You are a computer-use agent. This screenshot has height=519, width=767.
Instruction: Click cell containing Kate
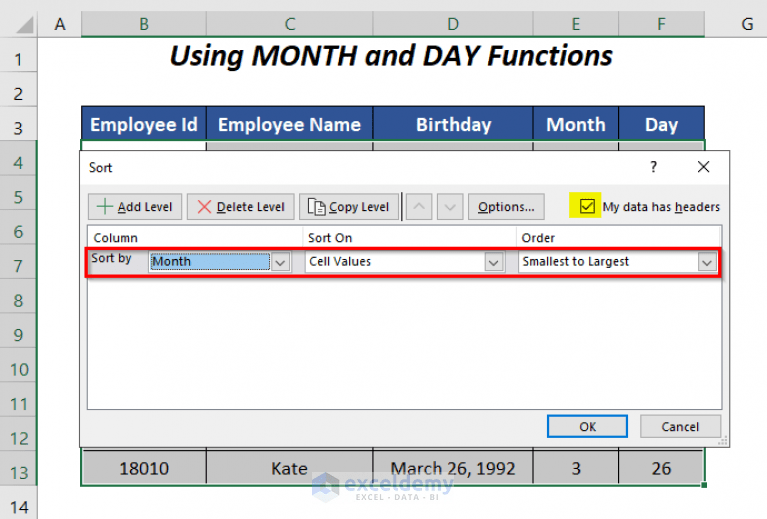click(290, 468)
